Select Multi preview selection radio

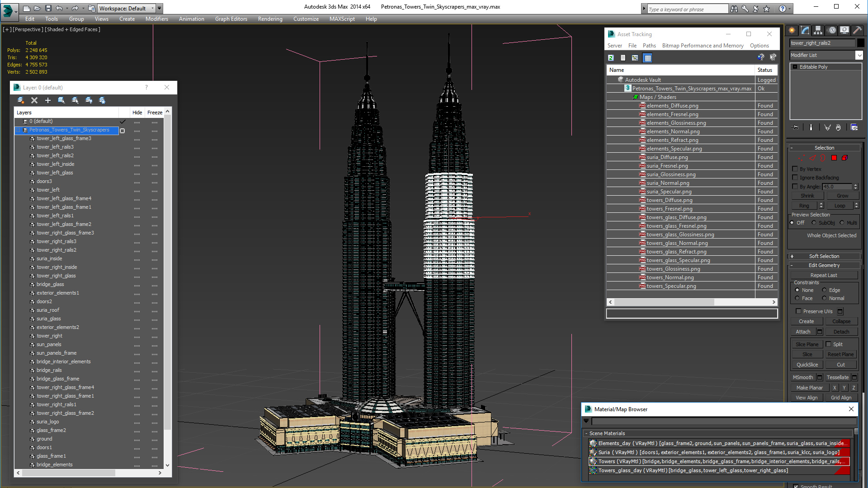tap(842, 223)
